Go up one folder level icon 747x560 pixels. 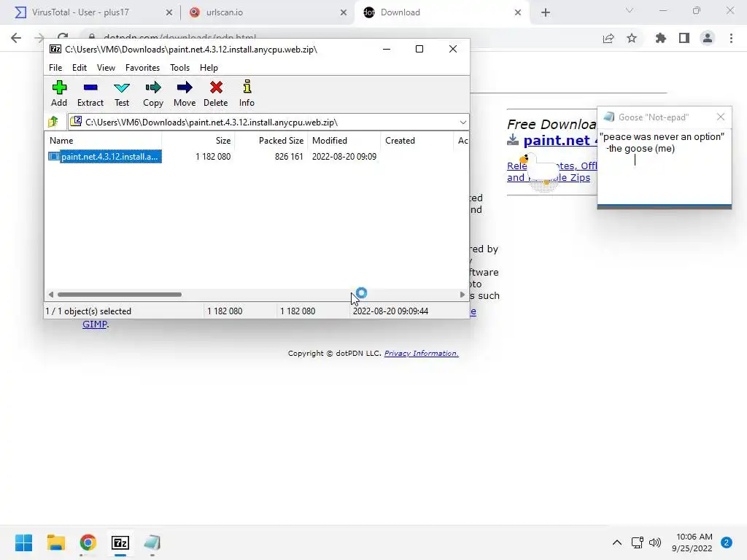click(x=53, y=122)
